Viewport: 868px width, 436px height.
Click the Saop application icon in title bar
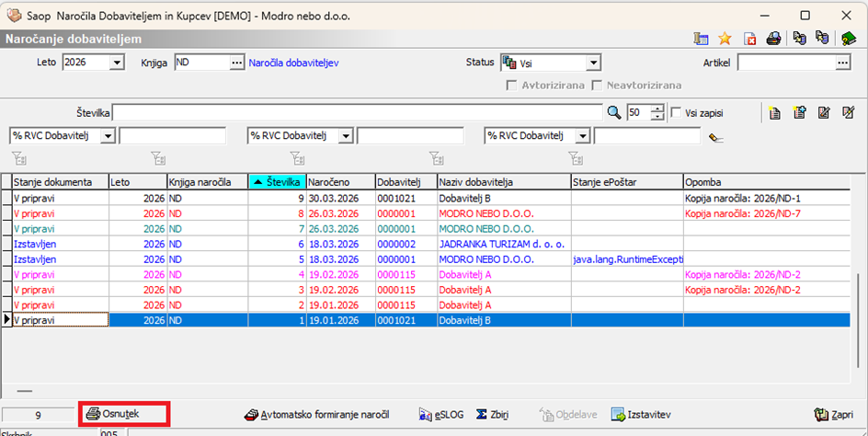point(14,16)
